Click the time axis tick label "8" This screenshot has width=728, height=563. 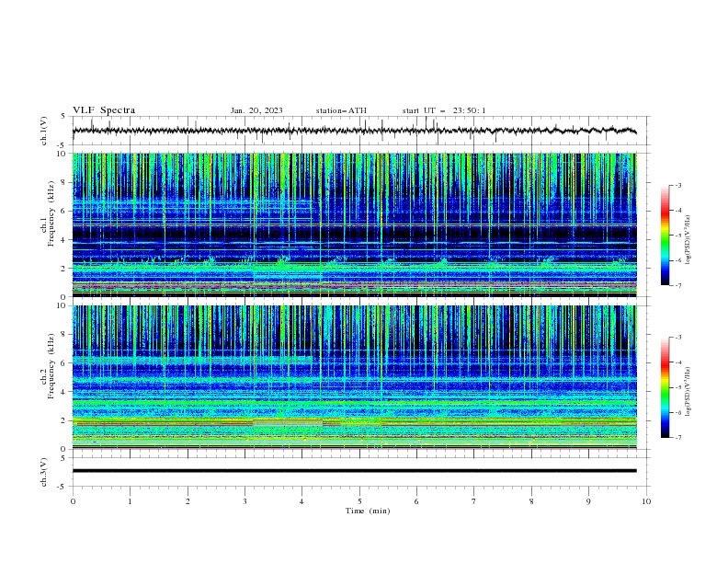[531, 501]
